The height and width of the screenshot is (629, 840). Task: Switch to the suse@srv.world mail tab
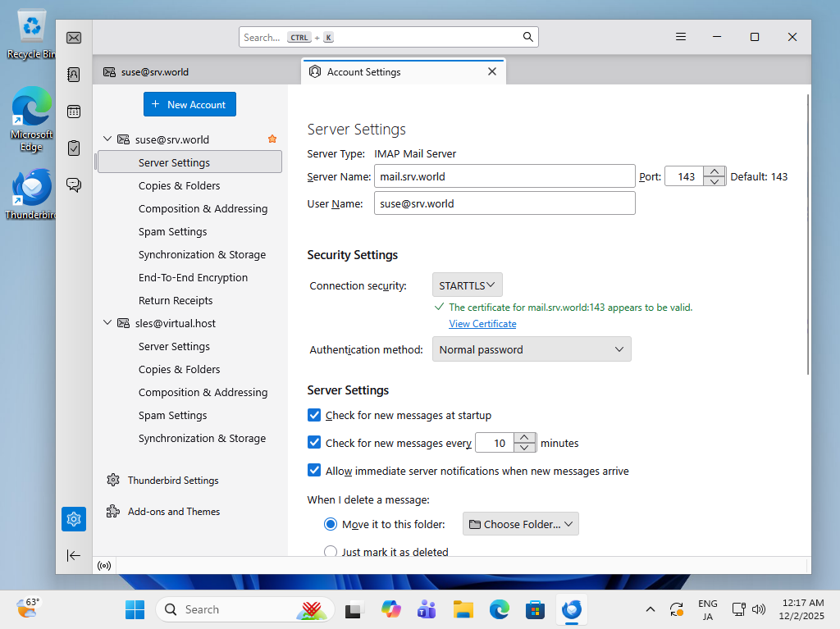(155, 72)
